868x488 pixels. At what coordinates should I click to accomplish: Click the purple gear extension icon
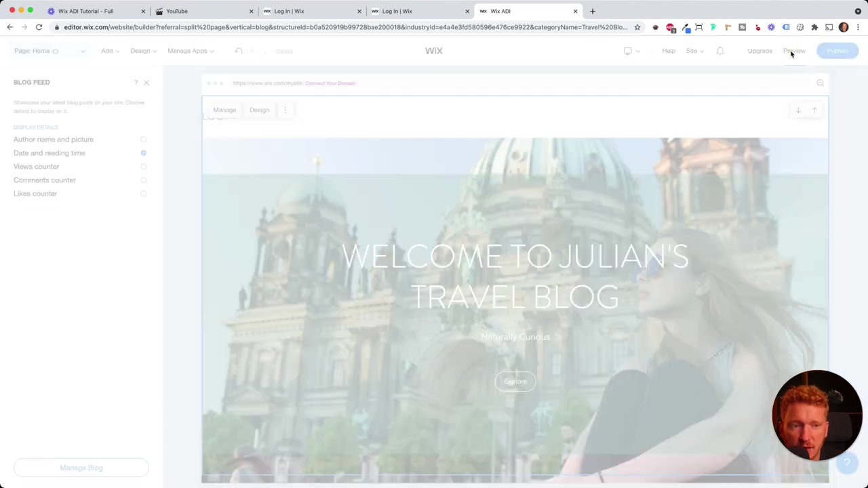(771, 27)
